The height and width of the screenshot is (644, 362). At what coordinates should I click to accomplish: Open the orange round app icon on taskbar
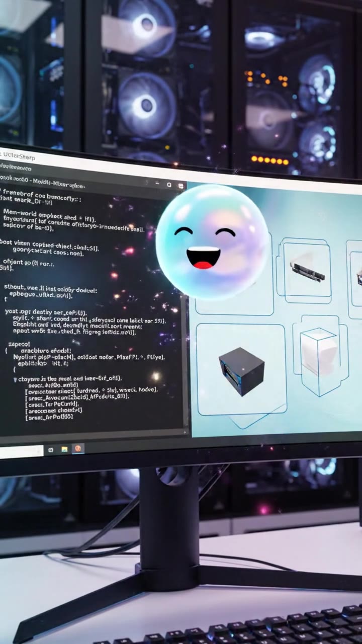coord(78,448)
